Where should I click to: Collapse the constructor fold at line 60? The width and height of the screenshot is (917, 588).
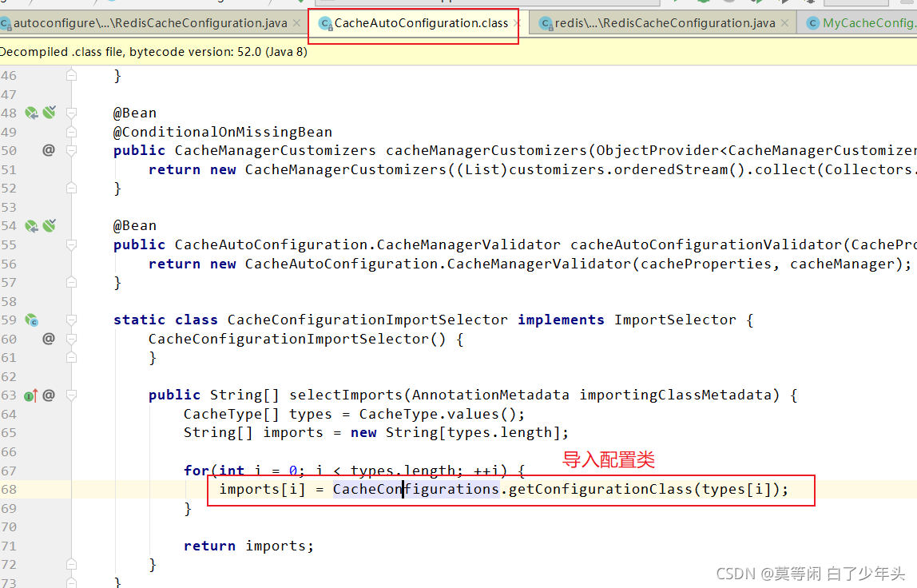(71, 339)
